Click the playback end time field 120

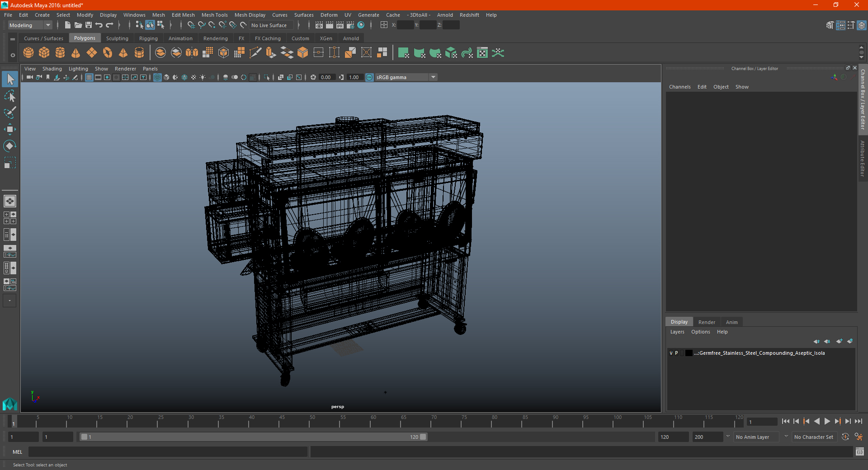click(673, 437)
